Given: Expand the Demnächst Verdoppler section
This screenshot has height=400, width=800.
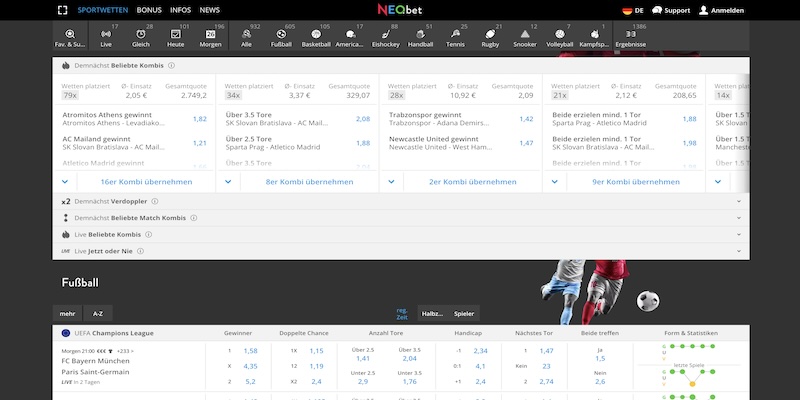Looking at the screenshot, I should pyautogui.click(x=739, y=202).
